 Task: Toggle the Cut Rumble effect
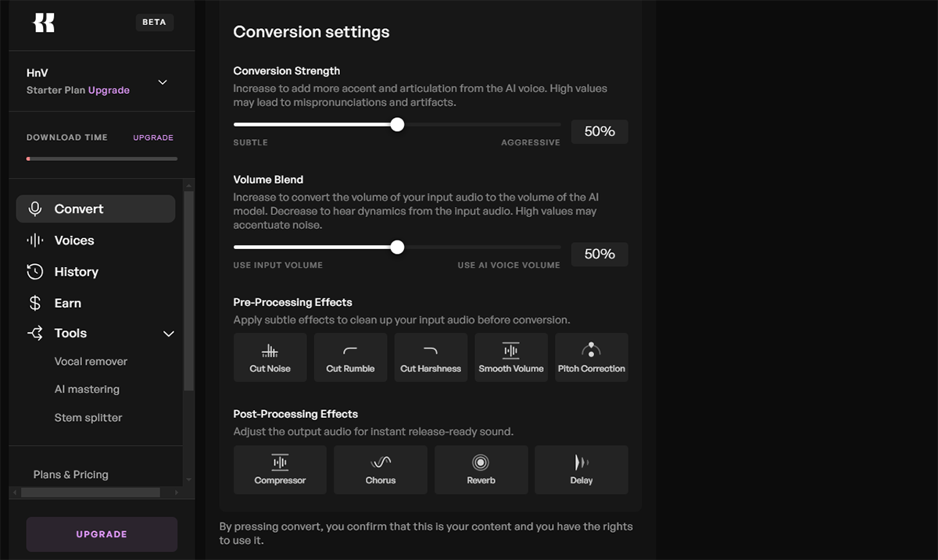pyautogui.click(x=350, y=358)
